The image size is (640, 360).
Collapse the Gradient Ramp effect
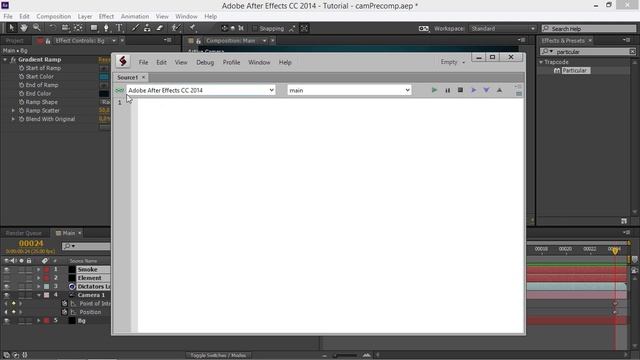[5, 60]
